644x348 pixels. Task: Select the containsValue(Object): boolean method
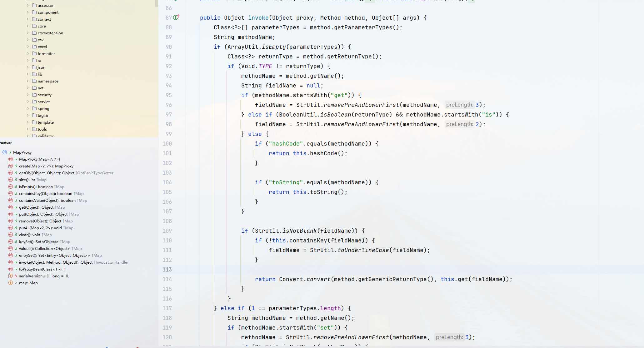click(47, 200)
